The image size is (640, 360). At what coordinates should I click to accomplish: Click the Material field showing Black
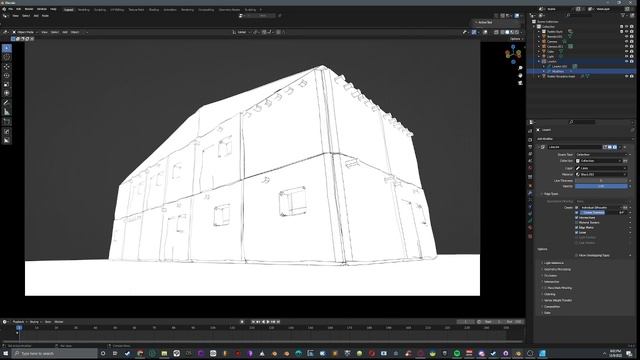tap(601, 174)
